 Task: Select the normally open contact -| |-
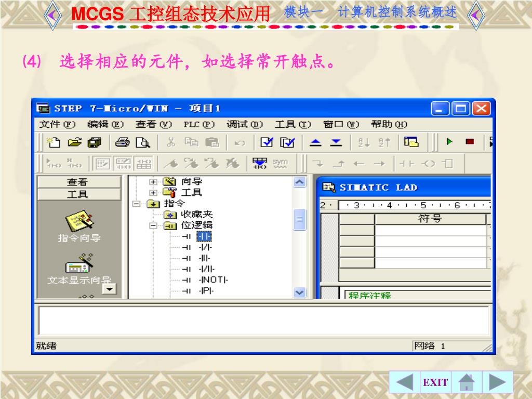tap(204, 236)
